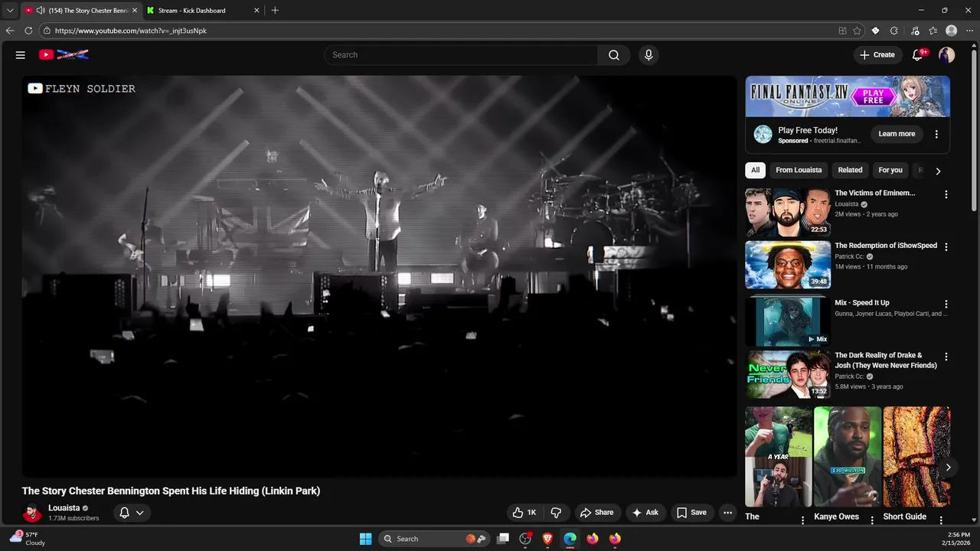Click the Learn more ad button
Image resolution: width=980 pixels, height=551 pixels.
point(897,134)
